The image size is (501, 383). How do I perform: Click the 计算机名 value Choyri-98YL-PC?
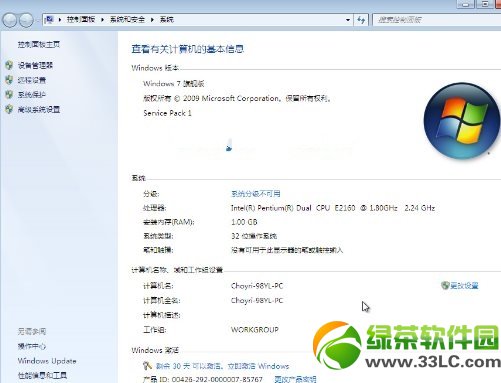(257, 286)
